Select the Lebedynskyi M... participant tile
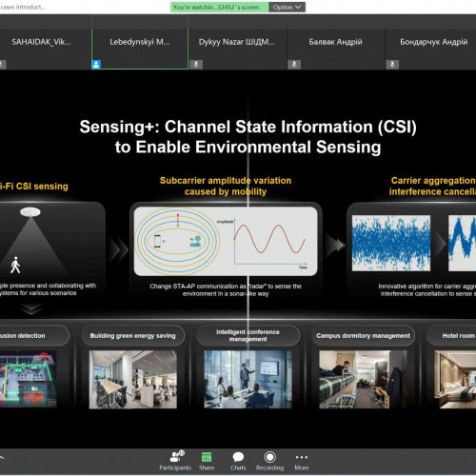The image size is (476, 476). point(140,42)
